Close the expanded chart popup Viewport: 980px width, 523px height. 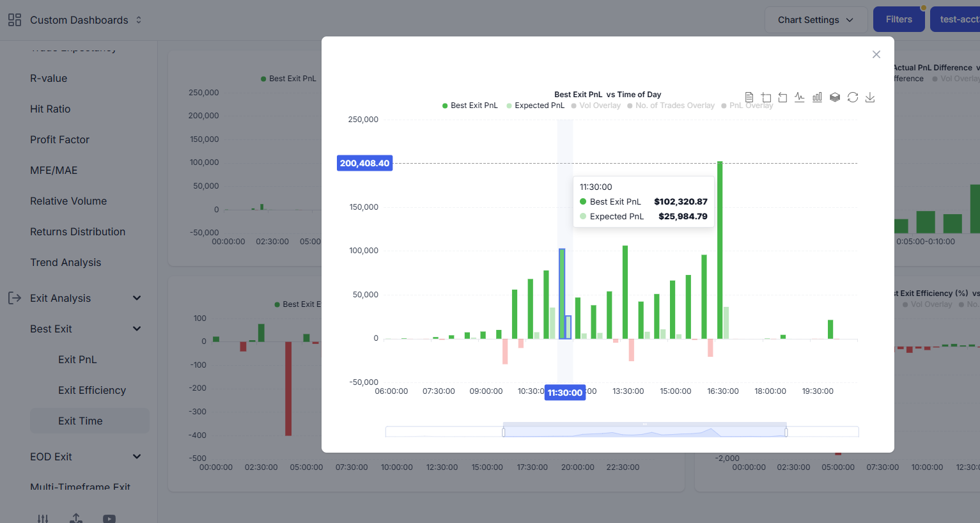(876, 54)
